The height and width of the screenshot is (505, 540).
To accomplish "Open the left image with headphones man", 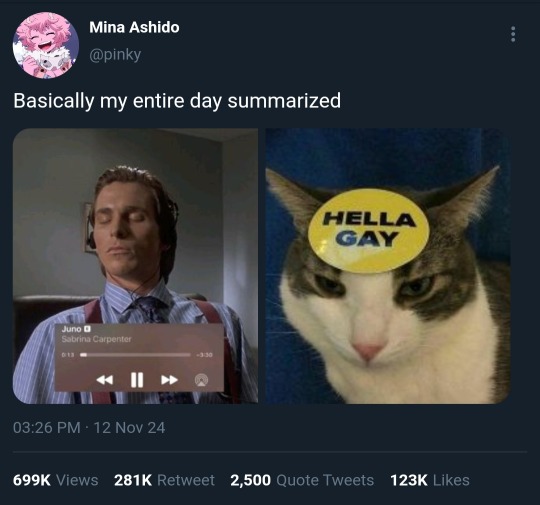I will [x=135, y=266].
